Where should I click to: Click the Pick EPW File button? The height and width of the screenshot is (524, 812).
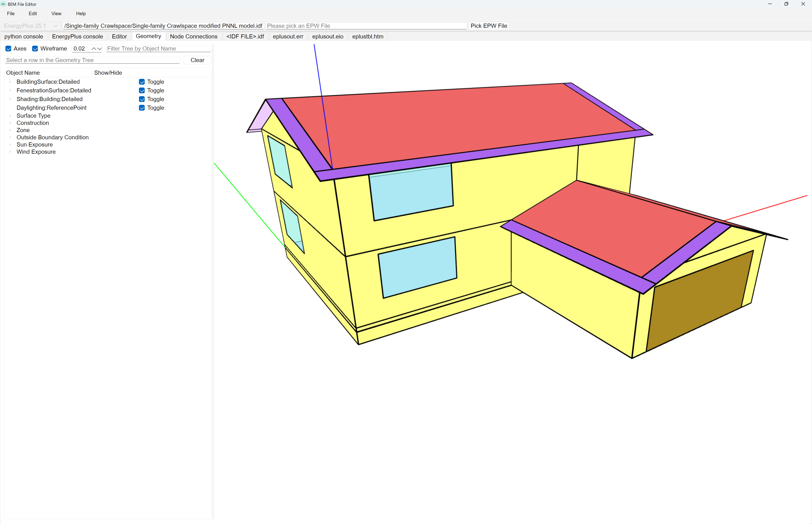coord(489,26)
